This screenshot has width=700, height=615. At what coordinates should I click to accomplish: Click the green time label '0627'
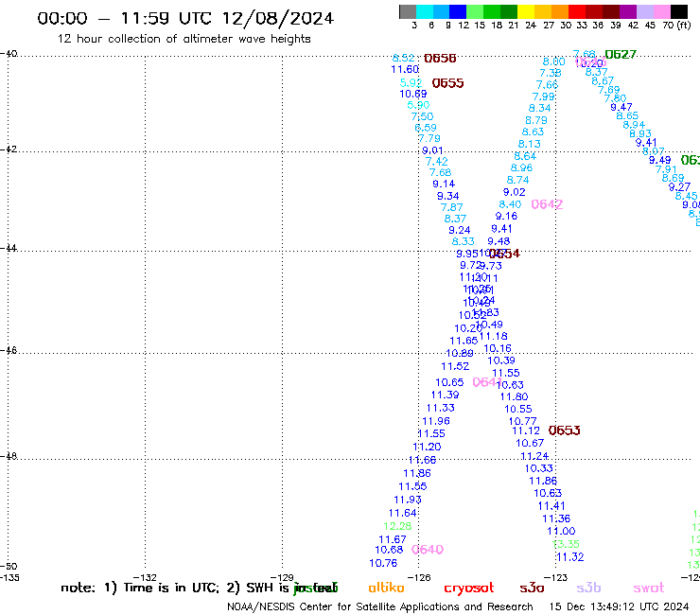click(x=621, y=55)
